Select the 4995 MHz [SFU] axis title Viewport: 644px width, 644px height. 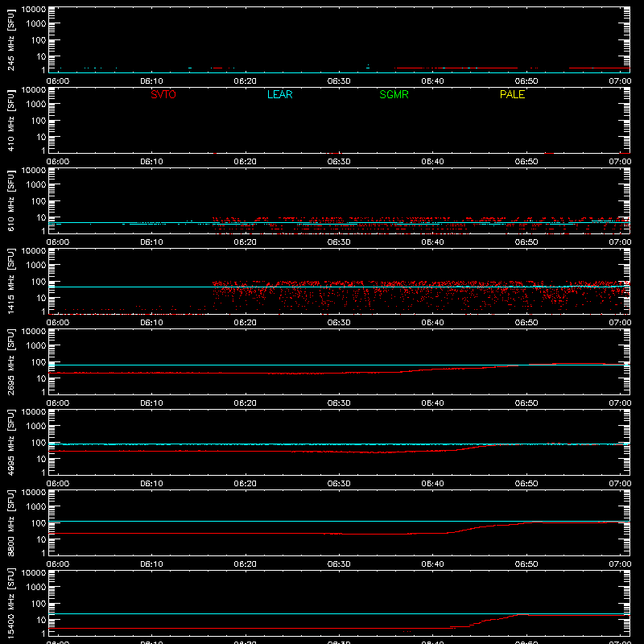pyautogui.click(x=10, y=442)
